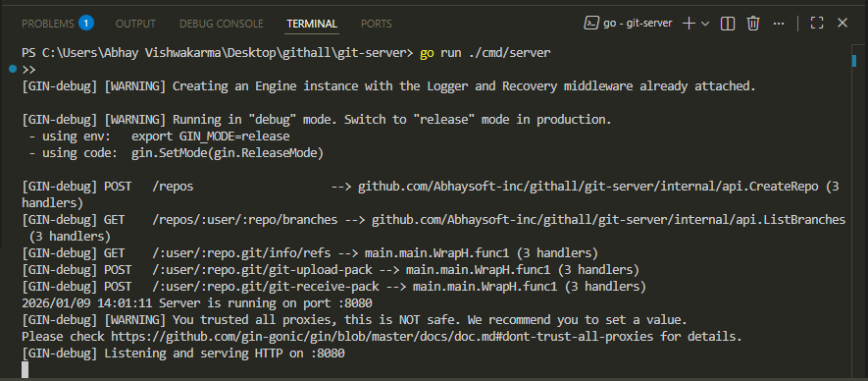Click 'Server is running on port :8080' line
This screenshot has height=381, width=868.
click(196, 303)
